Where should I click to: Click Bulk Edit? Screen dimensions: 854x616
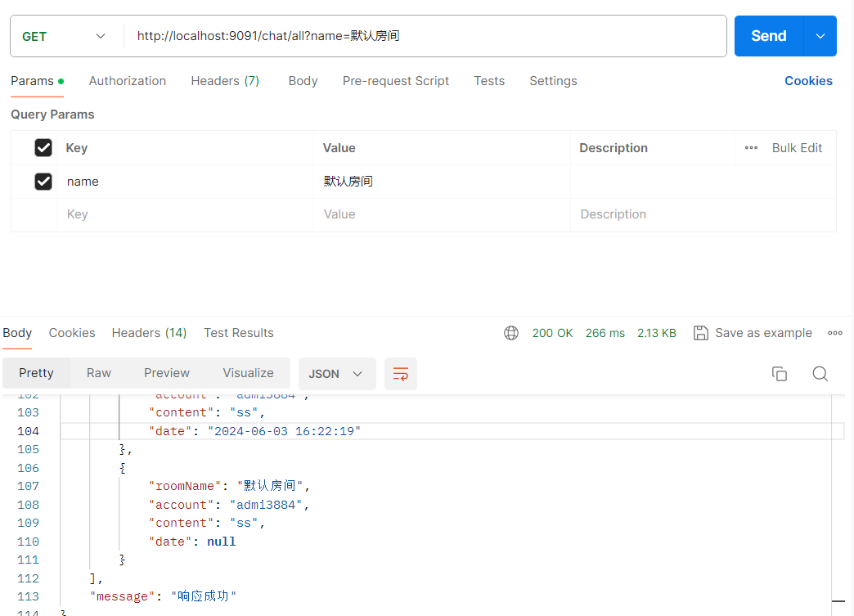797,147
